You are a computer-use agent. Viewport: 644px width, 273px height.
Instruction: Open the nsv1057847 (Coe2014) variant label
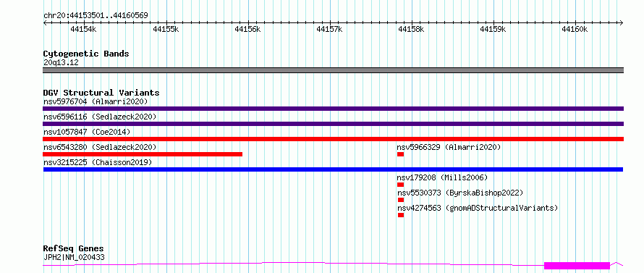click(87, 132)
